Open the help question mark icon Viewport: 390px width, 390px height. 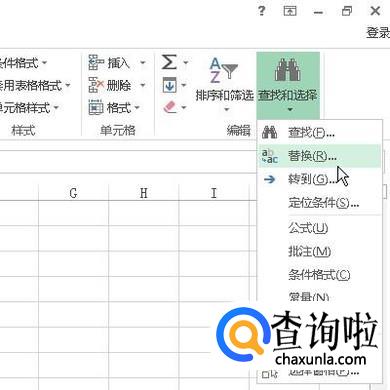[x=262, y=11]
